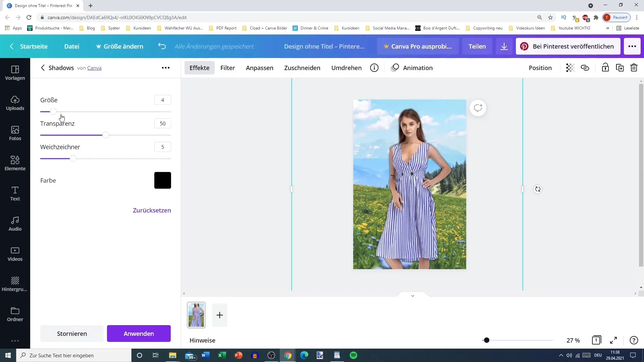Click the Weichzeichner value input field
Image resolution: width=644 pixels, height=362 pixels.
[163, 147]
